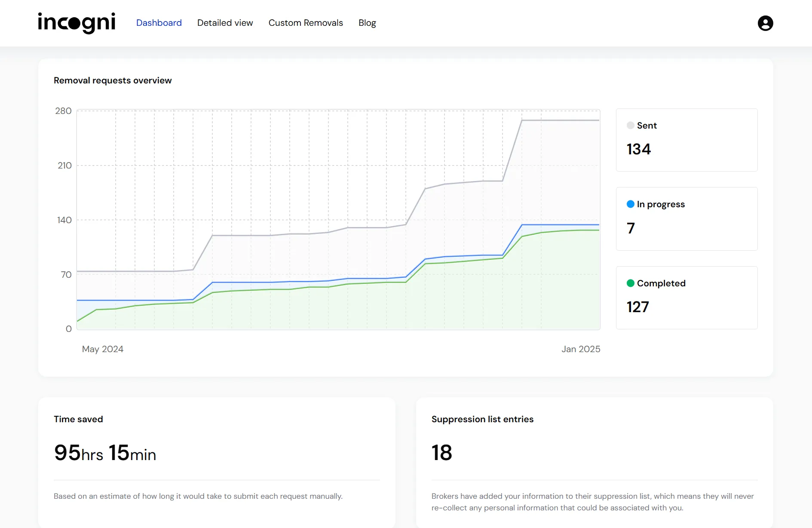Click the Completed status indicator circle

630,283
